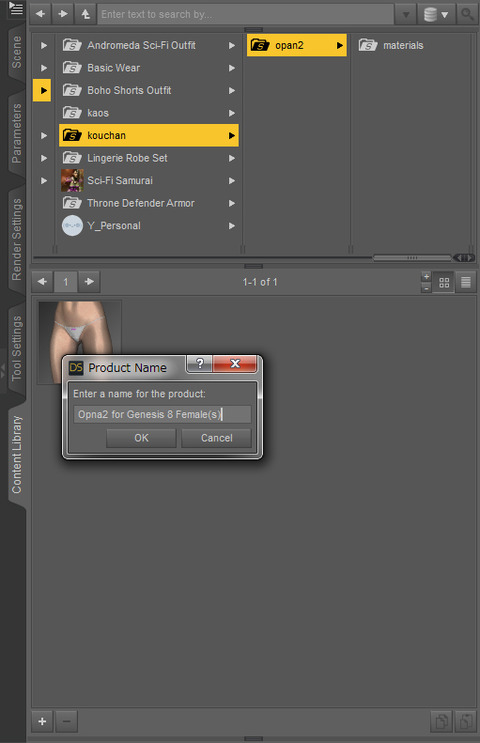Switch to grid icon view
480x743 pixels.
[x=444, y=282]
